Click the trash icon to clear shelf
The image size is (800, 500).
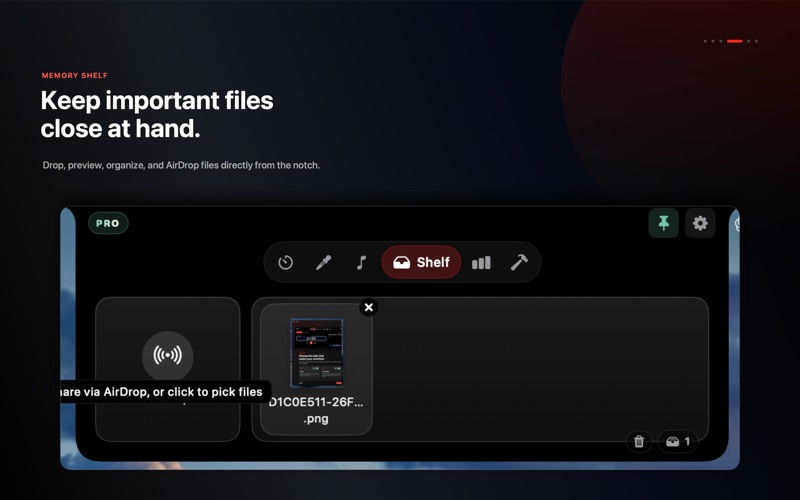tap(639, 441)
